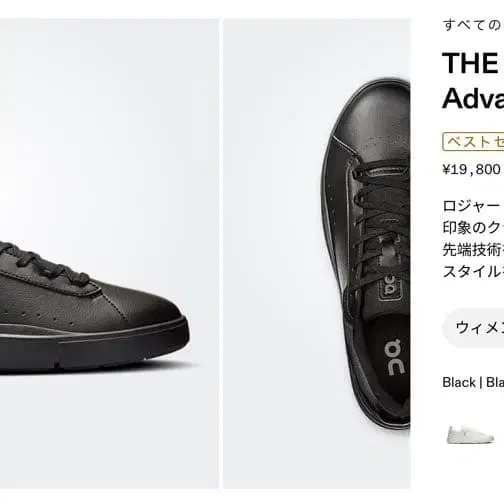Click the description line starting with ロジャー
This screenshot has width=504, height=504.
click(x=473, y=206)
